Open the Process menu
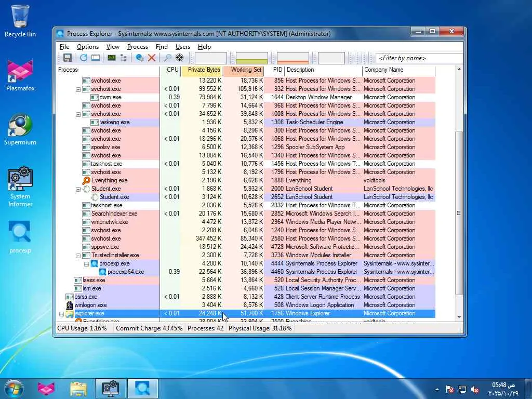Image resolution: width=532 pixels, height=399 pixels. 137,47
